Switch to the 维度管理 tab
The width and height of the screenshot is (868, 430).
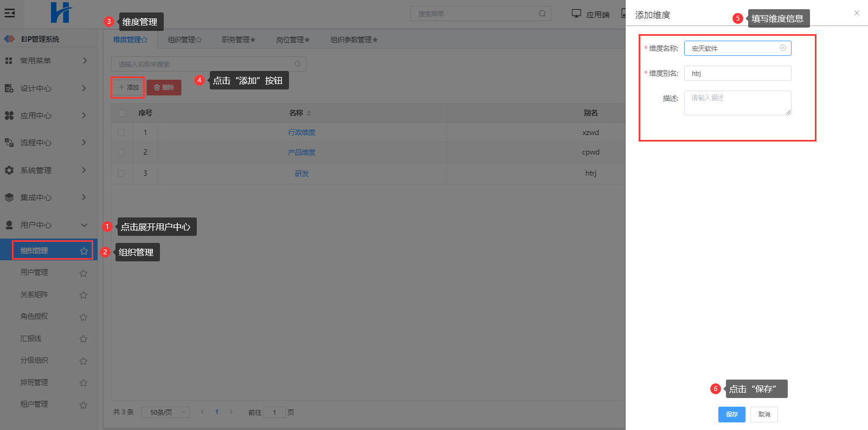tap(130, 40)
